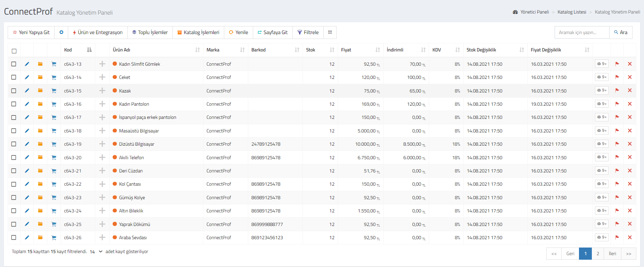Screen dimensions: 644x267
Task: Click the 9+ view badge for Kadın Slimfit Gömlek
Action: (602, 64)
